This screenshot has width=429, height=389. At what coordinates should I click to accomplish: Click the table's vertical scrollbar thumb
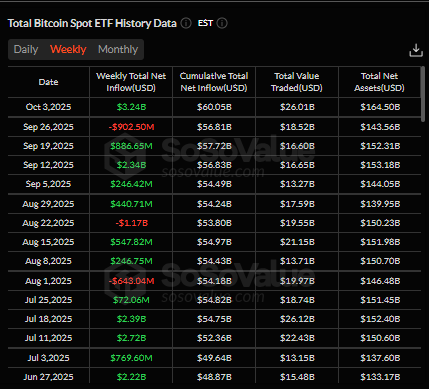point(423,94)
